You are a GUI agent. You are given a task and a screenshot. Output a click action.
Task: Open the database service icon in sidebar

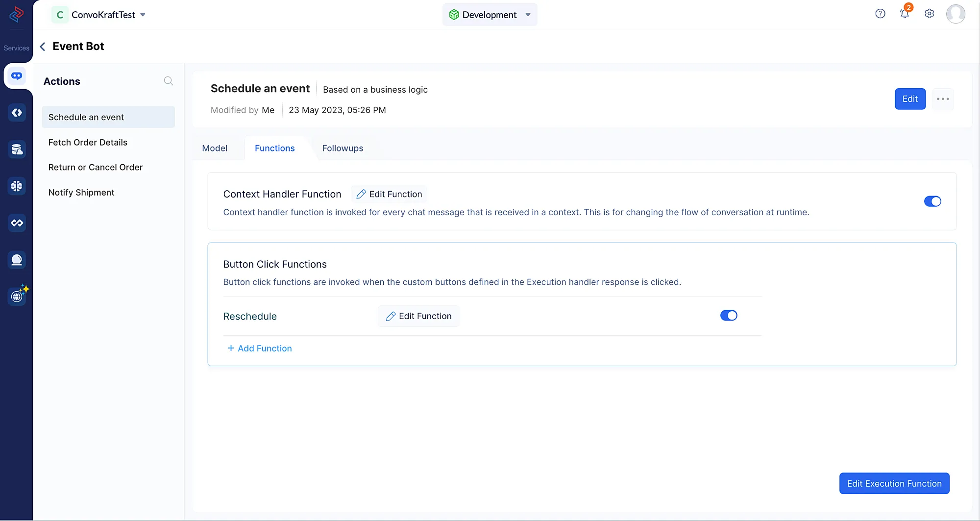click(x=17, y=149)
